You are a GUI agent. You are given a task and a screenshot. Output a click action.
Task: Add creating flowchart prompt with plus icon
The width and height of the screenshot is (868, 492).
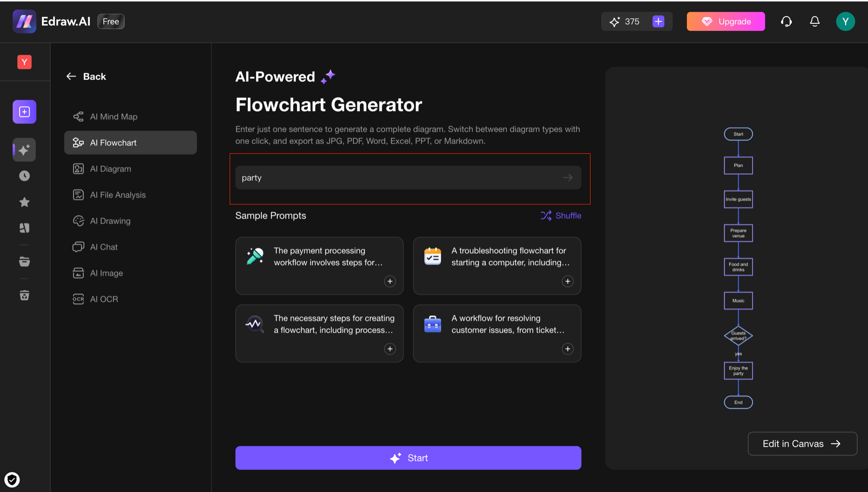pyautogui.click(x=390, y=348)
